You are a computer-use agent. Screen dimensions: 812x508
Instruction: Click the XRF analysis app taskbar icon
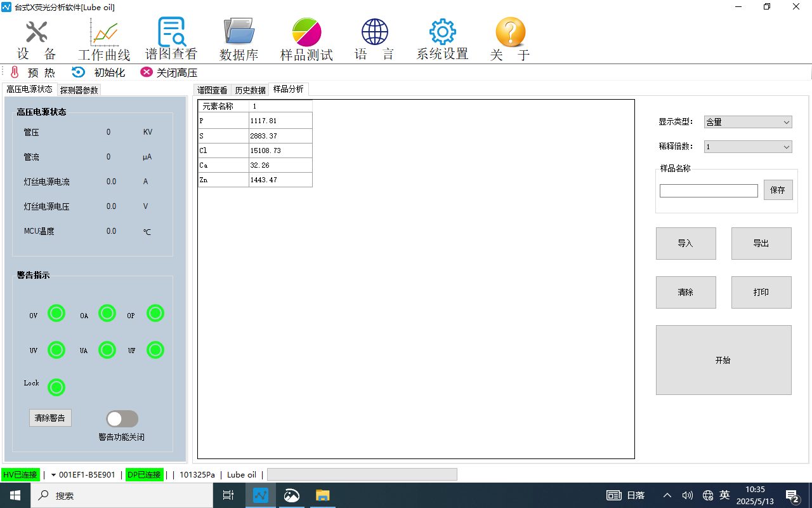pyautogui.click(x=261, y=495)
